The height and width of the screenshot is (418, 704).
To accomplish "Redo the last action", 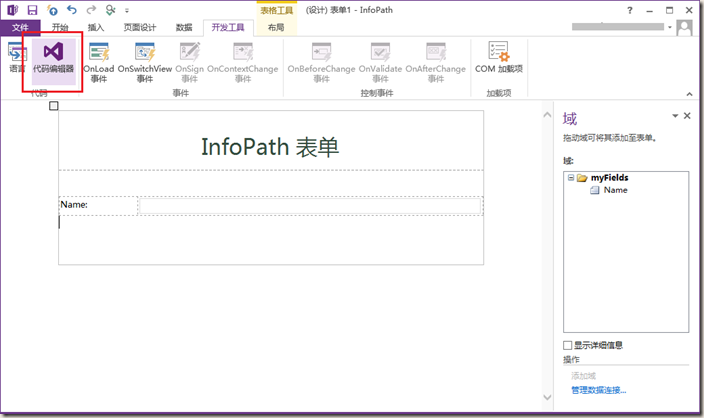I will (x=91, y=10).
